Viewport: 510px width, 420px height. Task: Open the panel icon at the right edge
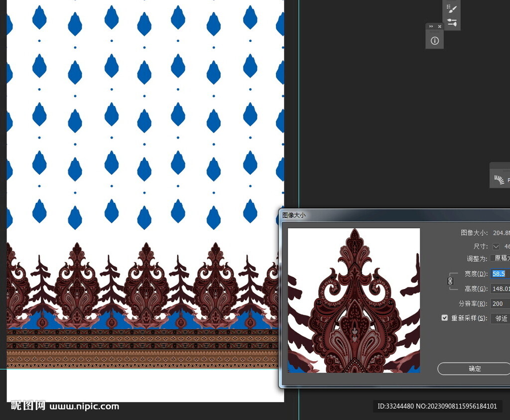500,179
